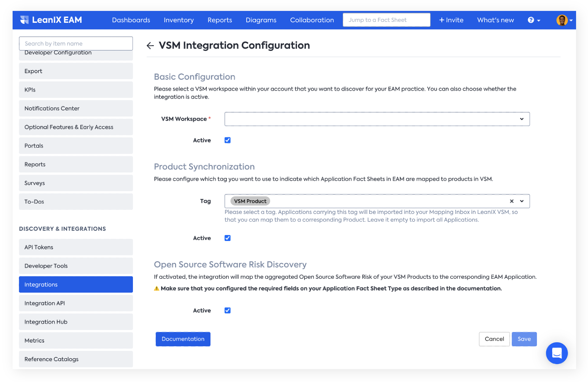Open the Inventory menu
The image size is (588, 382).
179,20
